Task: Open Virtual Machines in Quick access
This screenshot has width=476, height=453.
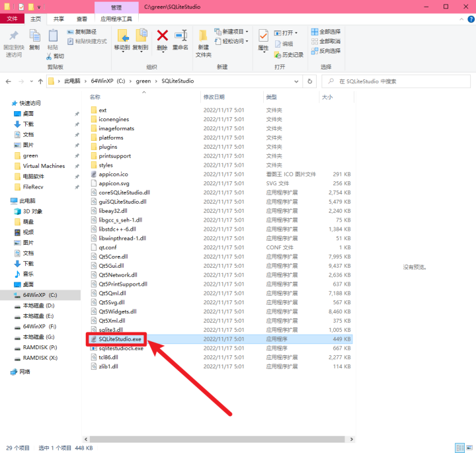Action: [x=44, y=166]
